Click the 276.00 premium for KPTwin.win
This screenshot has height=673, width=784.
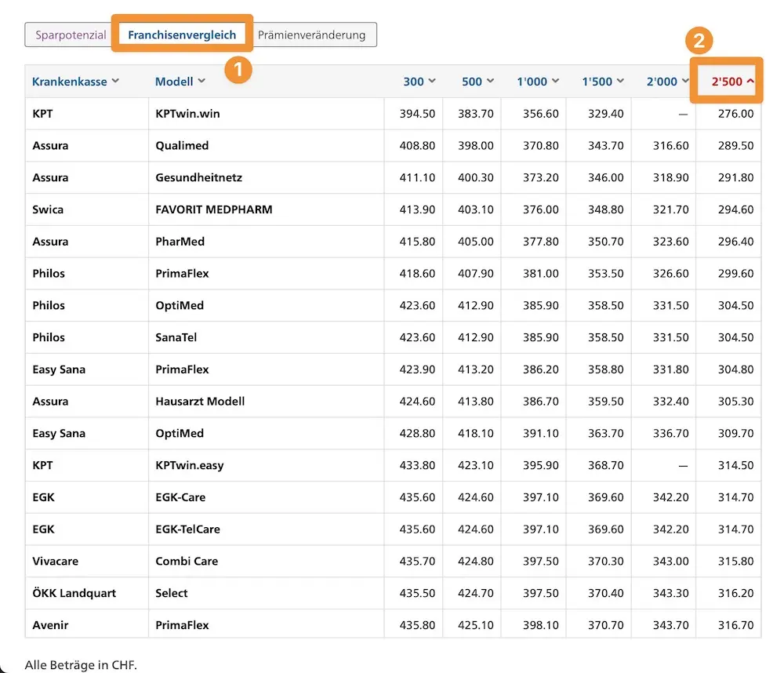pos(735,114)
